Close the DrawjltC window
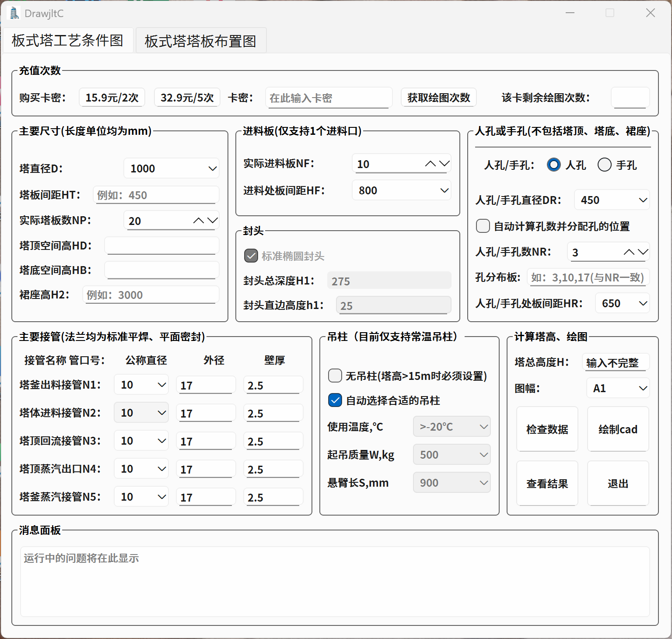The image size is (672, 639). pyautogui.click(x=651, y=13)
